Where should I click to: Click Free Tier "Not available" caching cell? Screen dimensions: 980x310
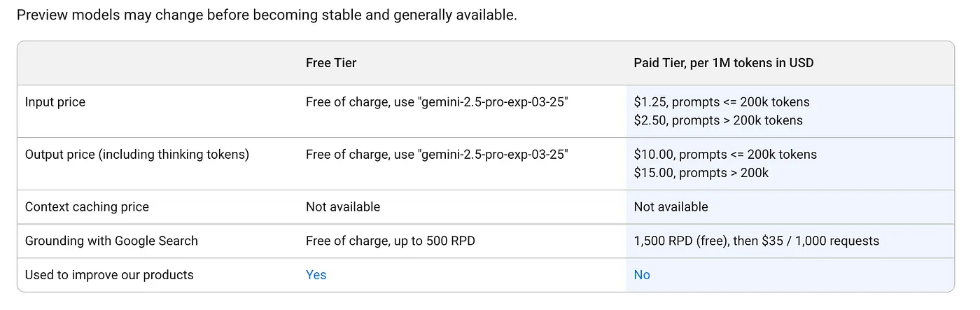click(343, 207)
